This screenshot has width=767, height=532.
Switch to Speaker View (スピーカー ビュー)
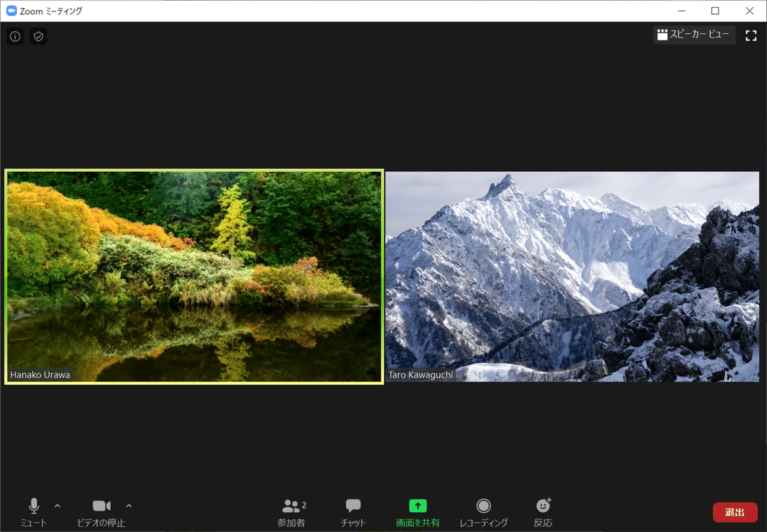pos(694,35)
